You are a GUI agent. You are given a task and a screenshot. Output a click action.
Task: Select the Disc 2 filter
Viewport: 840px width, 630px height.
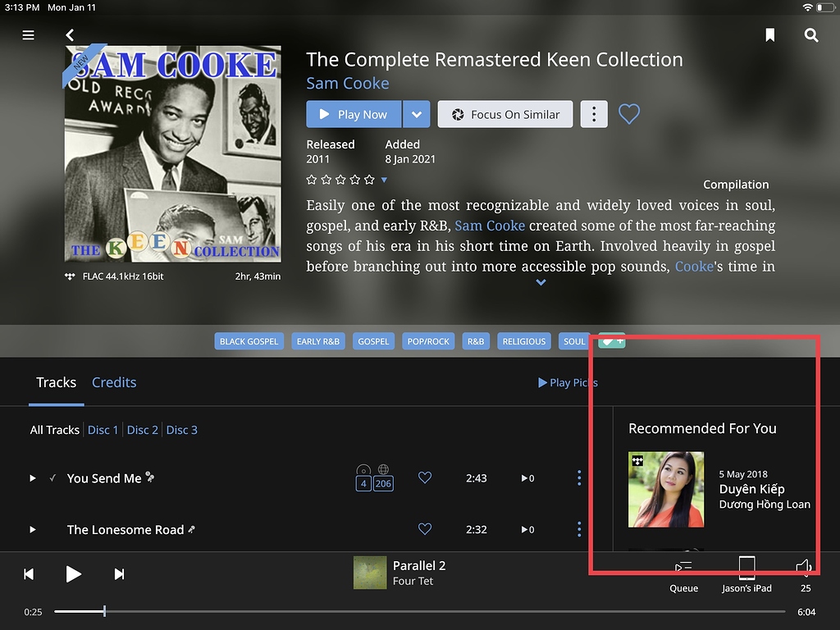[x=142, y=429]
